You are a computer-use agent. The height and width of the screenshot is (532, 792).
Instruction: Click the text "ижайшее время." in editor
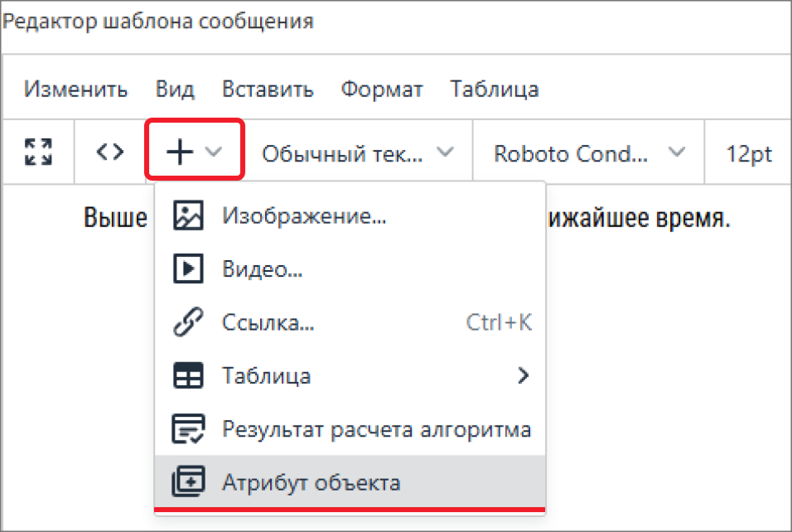(x=640, y=219)
